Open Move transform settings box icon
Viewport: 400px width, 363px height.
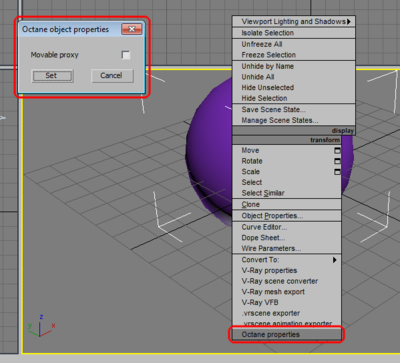[337, 151]
